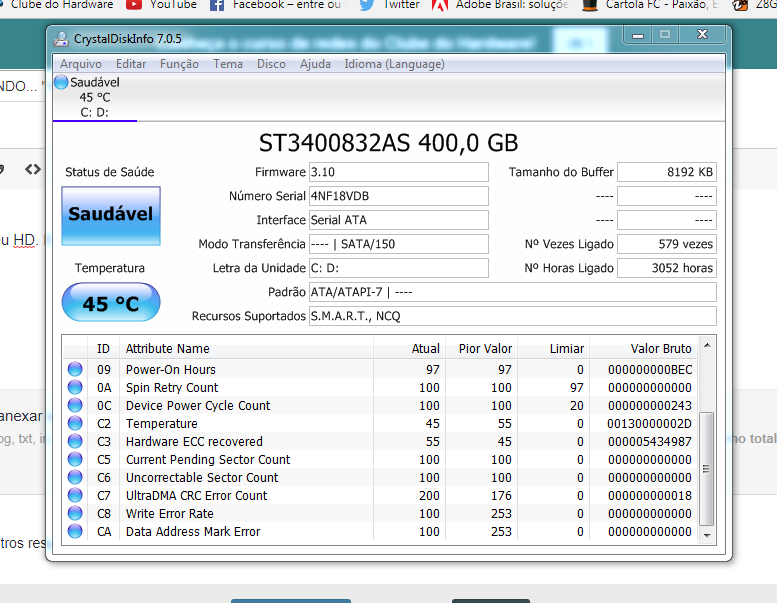Click raw value 000005434987
Viewport: 777px width, 603px height.
tap(650, 441)
